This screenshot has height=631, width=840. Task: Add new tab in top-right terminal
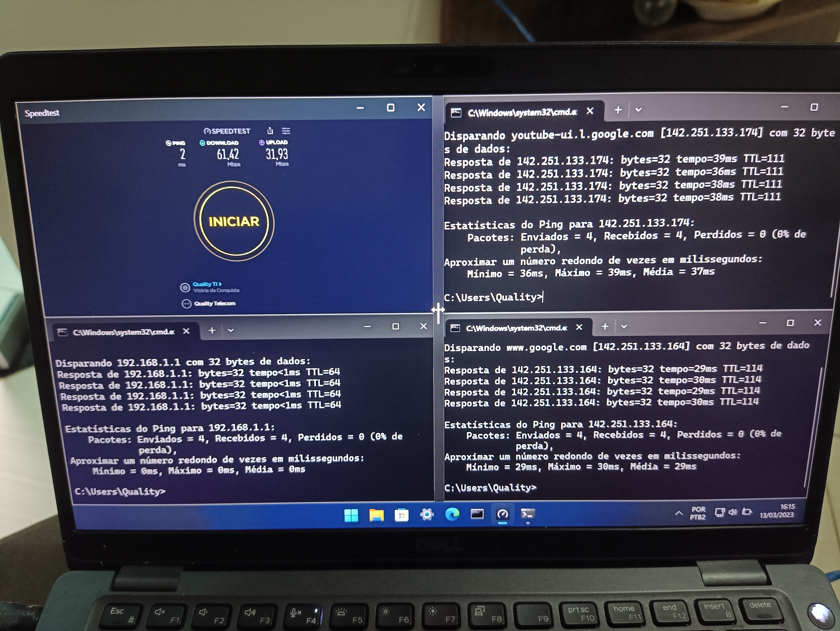618,110
